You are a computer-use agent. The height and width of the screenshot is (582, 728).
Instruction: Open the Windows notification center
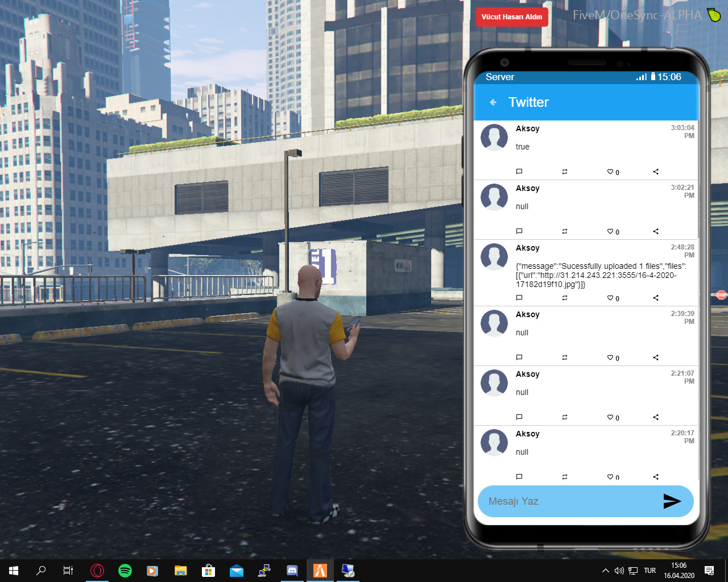click(709, 571)
